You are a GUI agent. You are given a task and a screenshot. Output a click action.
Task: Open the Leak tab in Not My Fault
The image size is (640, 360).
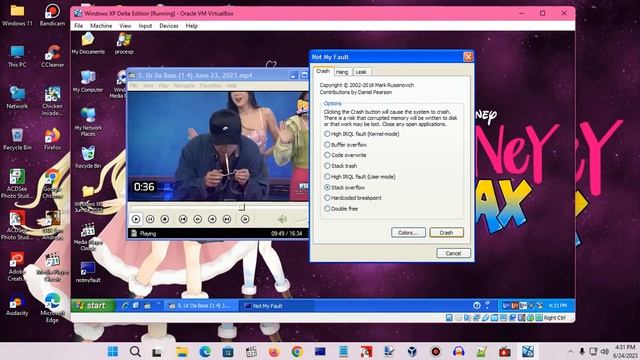click(x=361, y=72)
